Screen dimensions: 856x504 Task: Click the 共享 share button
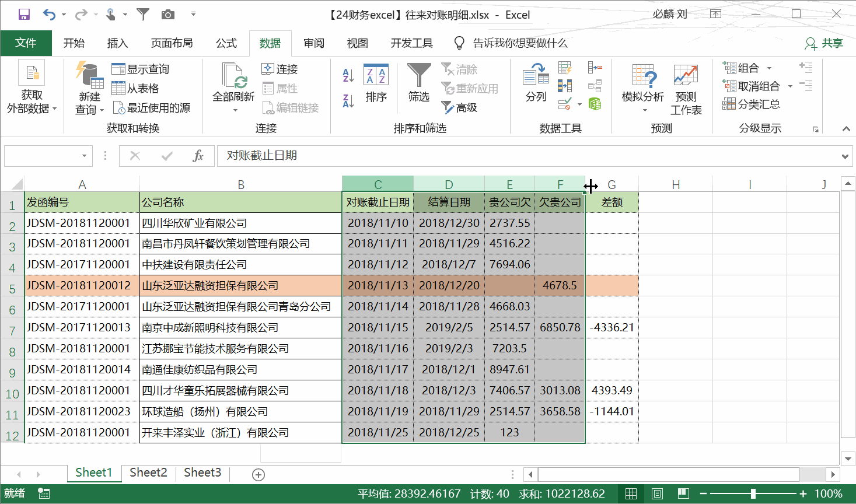tap(824, 43)
